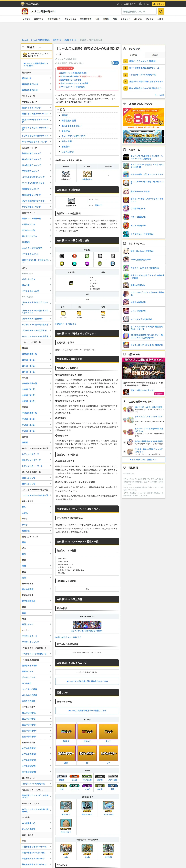Expand 最強キャラランキング sidebar item
The image size is (186, 868).
pos(37,108)
